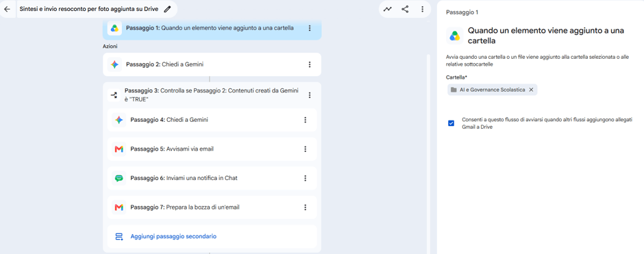The width and height of the screenshot is (644, 254).
Task: Select Passaggio 2: Chiedi a Gemini
Action: click(x=212, y=64)
